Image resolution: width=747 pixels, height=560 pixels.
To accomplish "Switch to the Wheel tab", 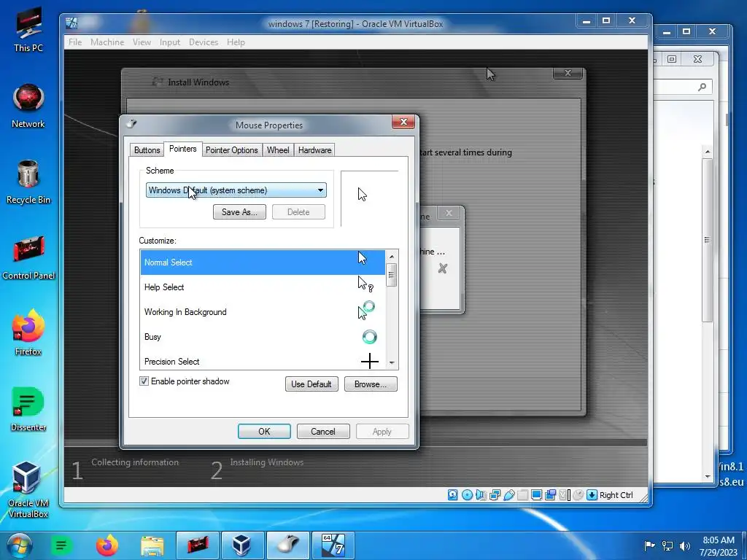I will click(278, 150).
